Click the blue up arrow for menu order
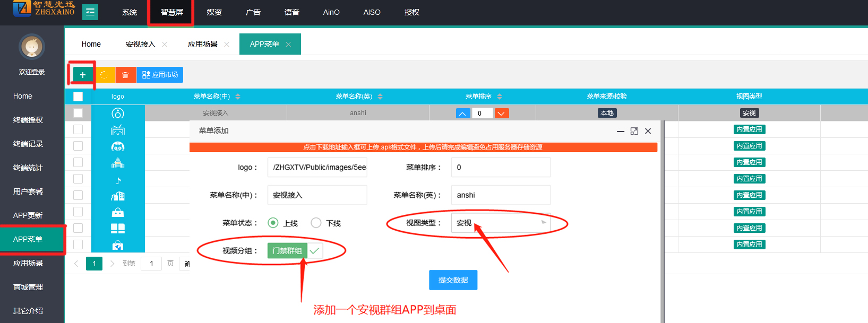 (463, 113)
